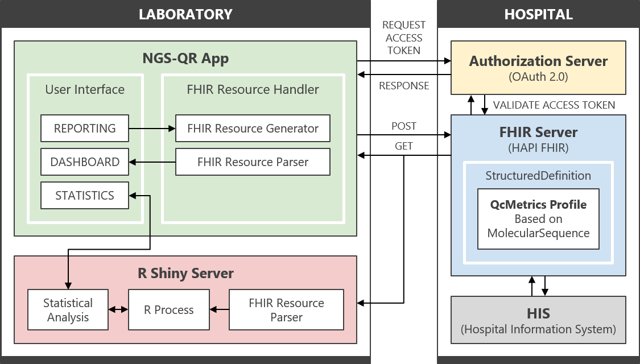Click the LABORATORY header label

(185, 14)
